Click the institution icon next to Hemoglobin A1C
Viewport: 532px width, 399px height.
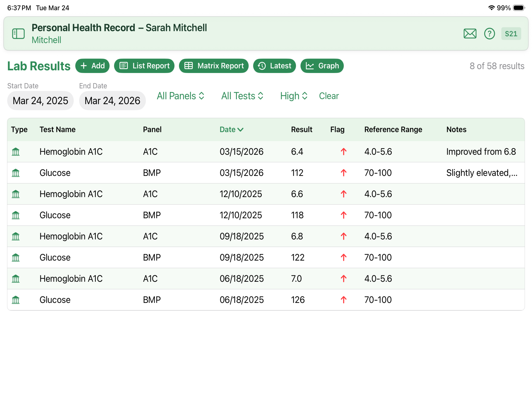coord(16,152)
